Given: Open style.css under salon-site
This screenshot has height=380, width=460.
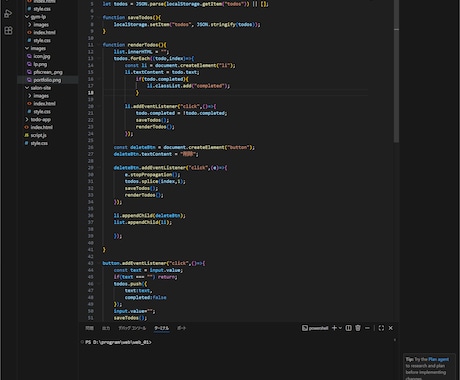Looking at the screenshot, I should click(42, 111).
